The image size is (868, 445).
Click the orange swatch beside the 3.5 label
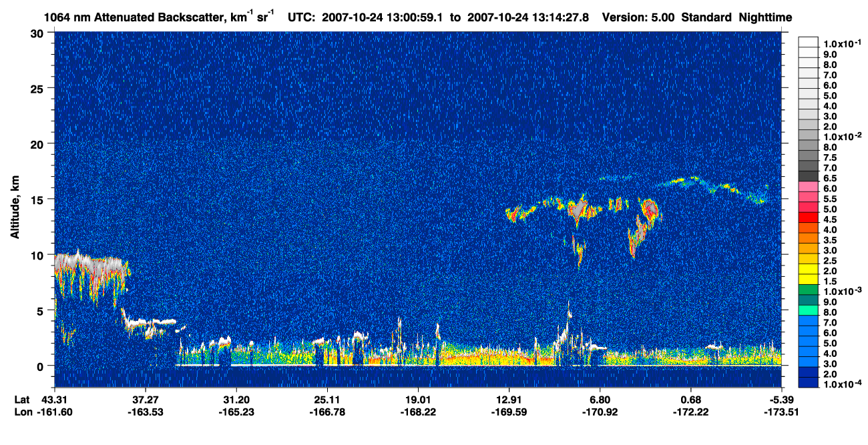[809, 239]
